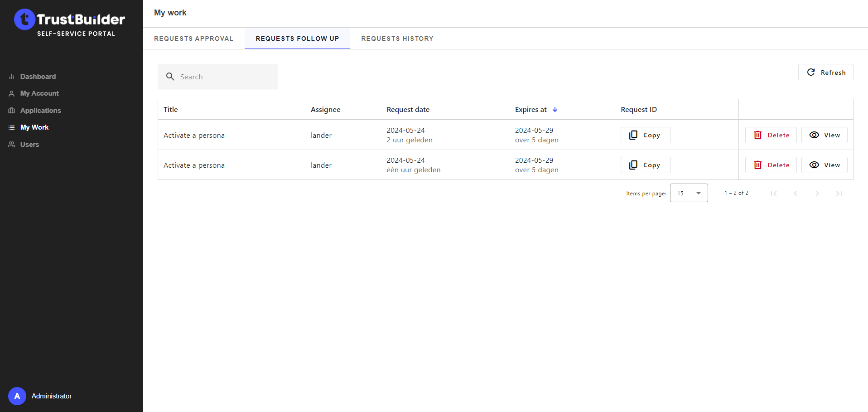Click the Administrator avatar icon

17,396
